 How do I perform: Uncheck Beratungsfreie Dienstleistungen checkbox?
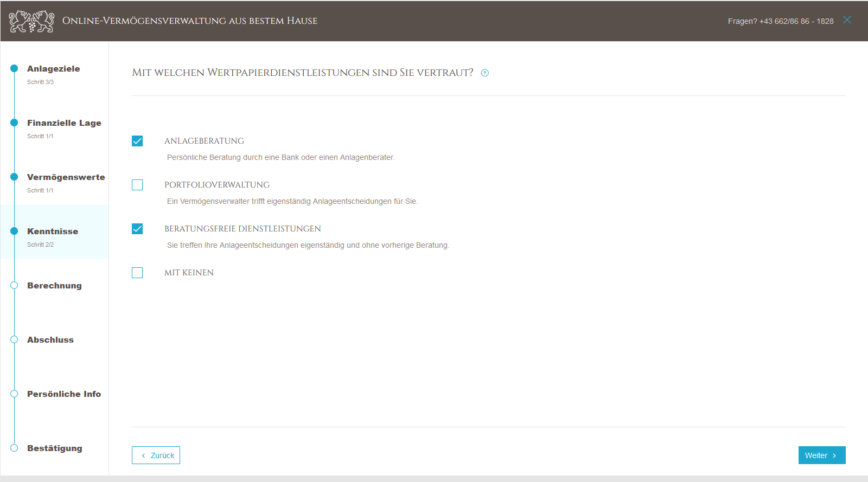tap(137, 229)
